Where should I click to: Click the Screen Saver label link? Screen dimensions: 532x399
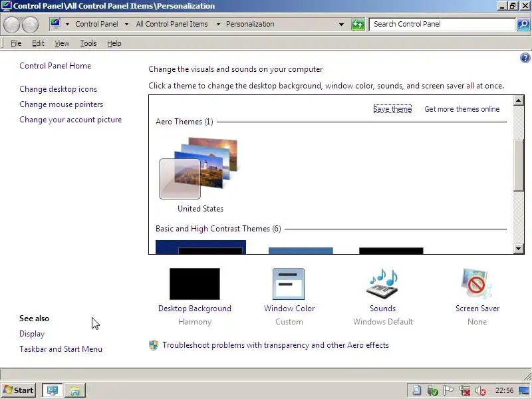pyautogui.click(x=477, y=309)
